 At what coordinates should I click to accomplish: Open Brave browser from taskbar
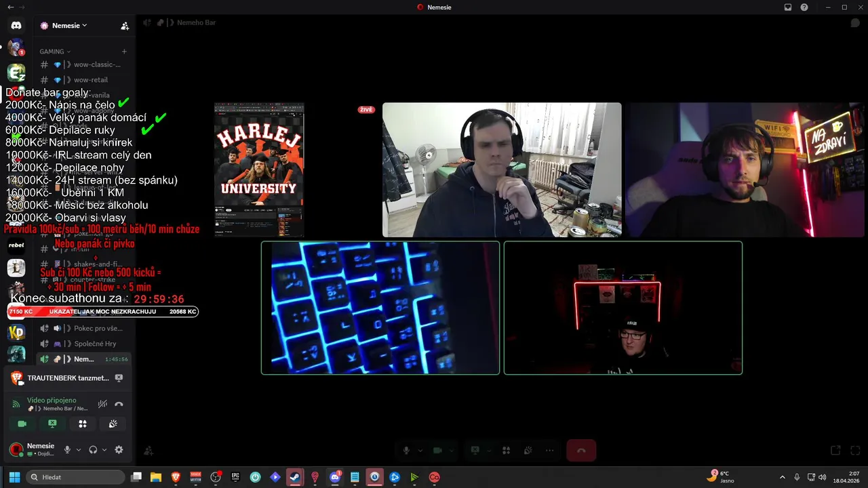click(176, 477)
